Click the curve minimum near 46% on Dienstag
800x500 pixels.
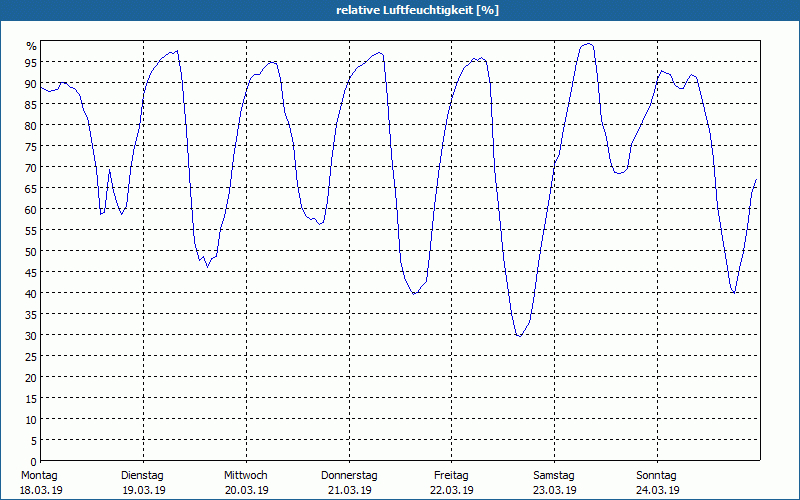pyautogui.click(x=207, y=266)
